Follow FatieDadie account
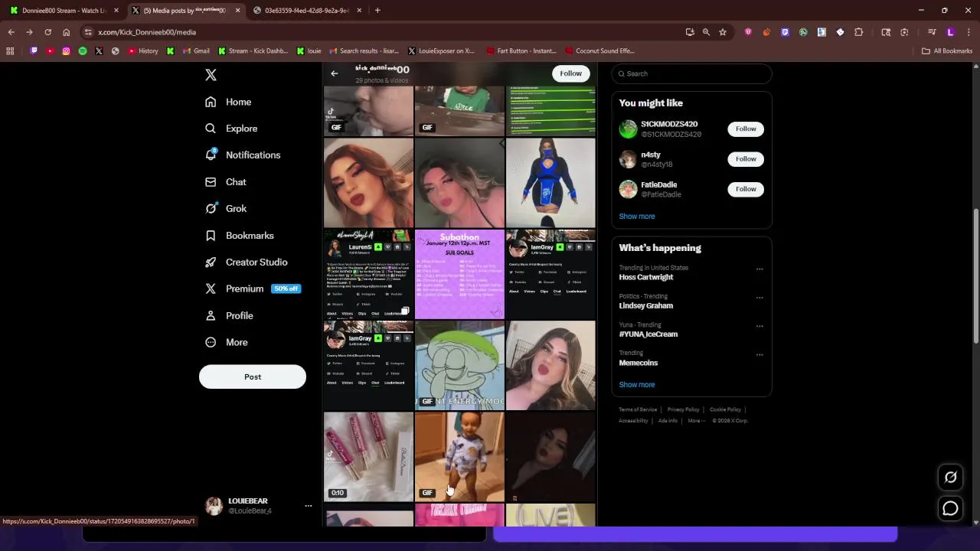Viewport: 980px width, 551px height. (746, 189)
